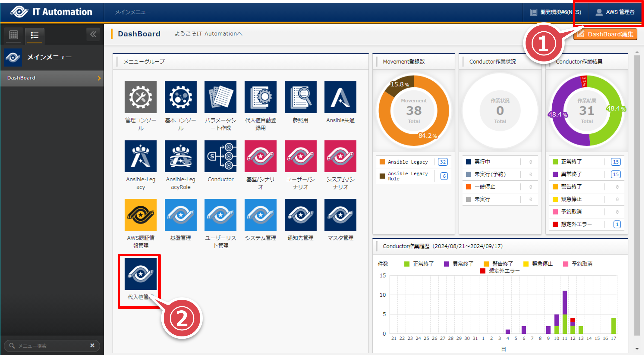Switch sidebar to list view
644x360 pixels.
pos(34,35)
